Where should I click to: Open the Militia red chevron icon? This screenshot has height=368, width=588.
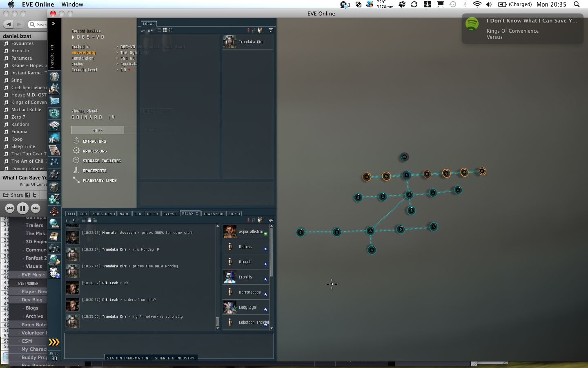tap(54, 211)
